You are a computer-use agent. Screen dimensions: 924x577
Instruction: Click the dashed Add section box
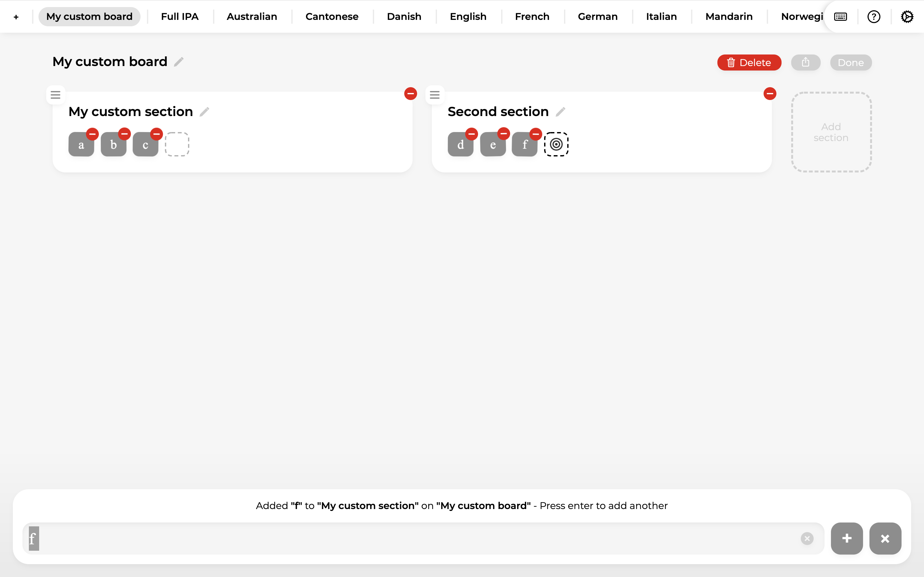coord(831,132)
